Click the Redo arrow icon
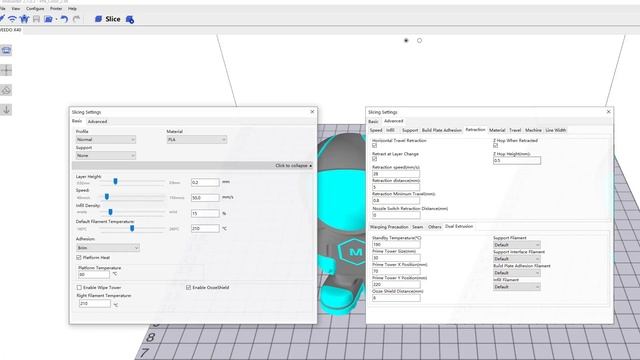Screen dimensions: 640x360 (x=76, y=19)
